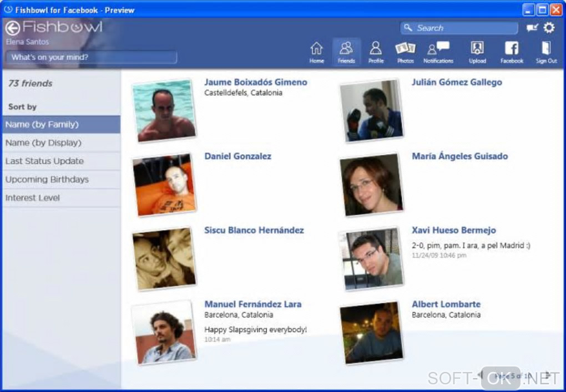Sort by Name (by Display)
The height and width of the screenshot is (392, 566).
click(x=61, y=143)
